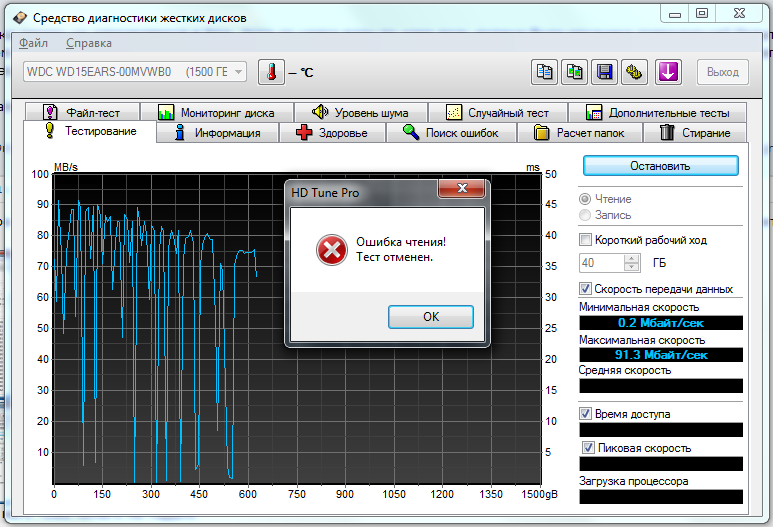Click the Загрузка процессора label
This screenshot has width=773, height=527.
pyautogui.click(x=633, y=481)
